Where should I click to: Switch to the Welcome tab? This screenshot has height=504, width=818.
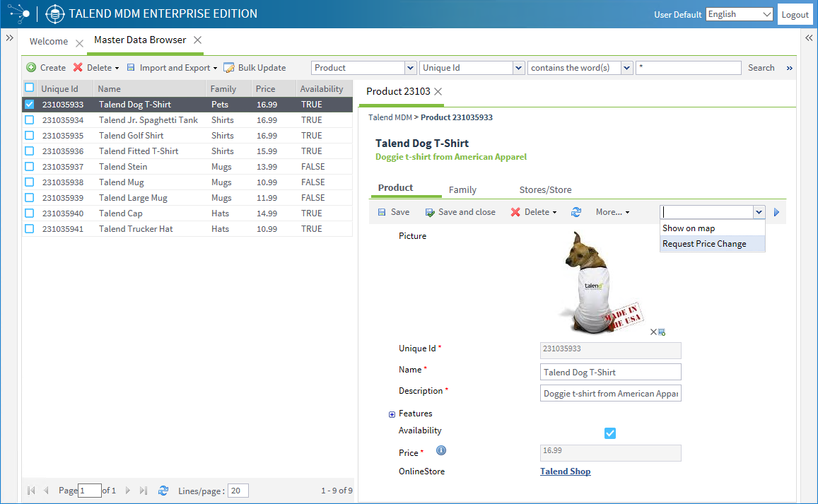coord(49,41)
